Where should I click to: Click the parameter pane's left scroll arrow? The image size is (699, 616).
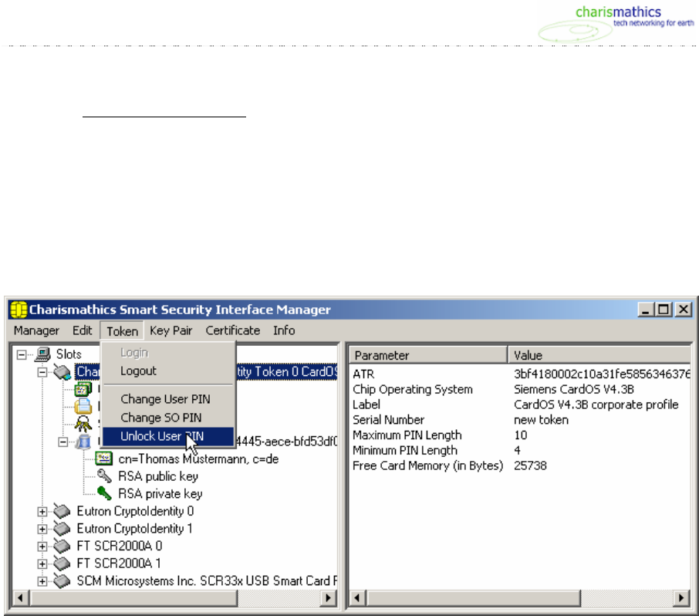tap(357, 597)
